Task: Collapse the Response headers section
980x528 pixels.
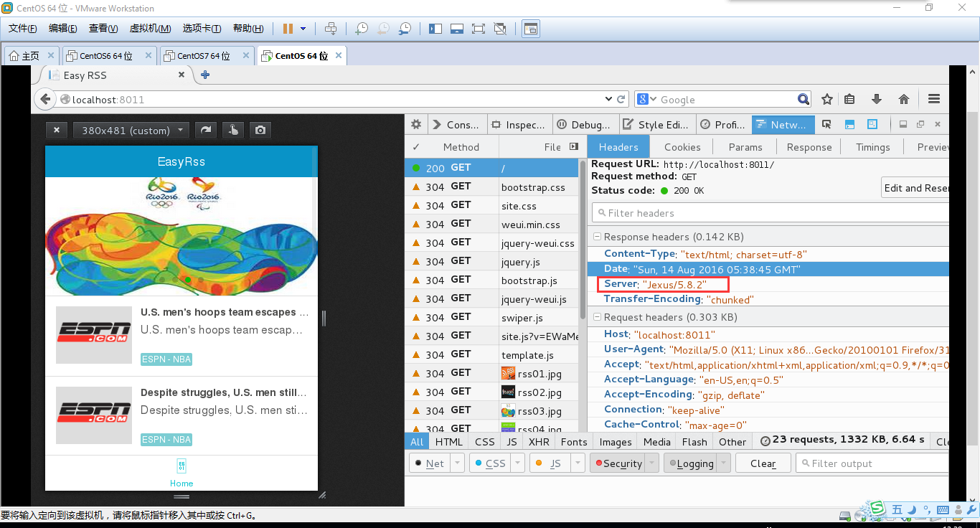Action: 597,237
